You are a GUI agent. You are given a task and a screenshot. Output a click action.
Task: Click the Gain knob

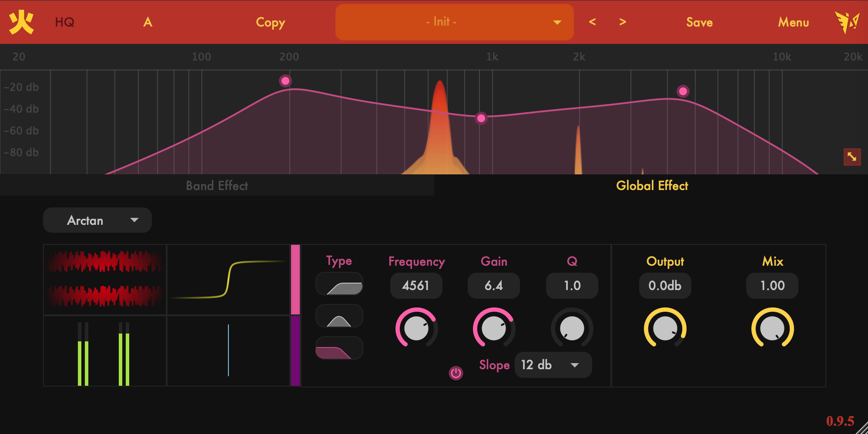[494, 328]
